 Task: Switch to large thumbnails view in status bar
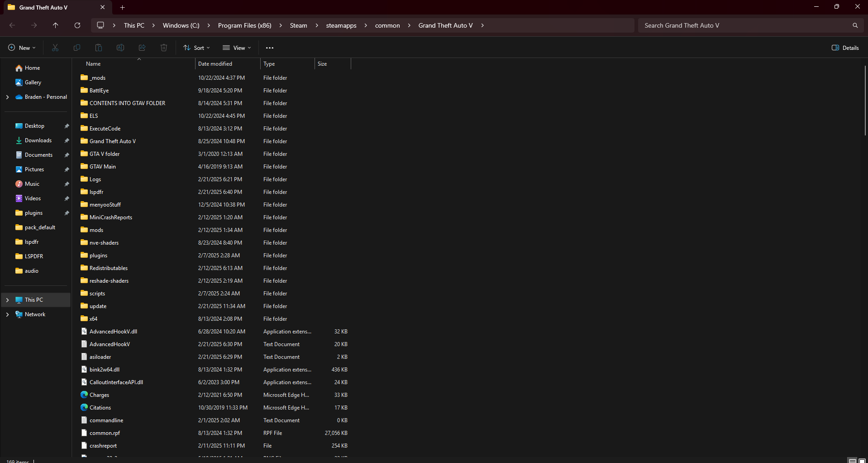pos(862,460)
